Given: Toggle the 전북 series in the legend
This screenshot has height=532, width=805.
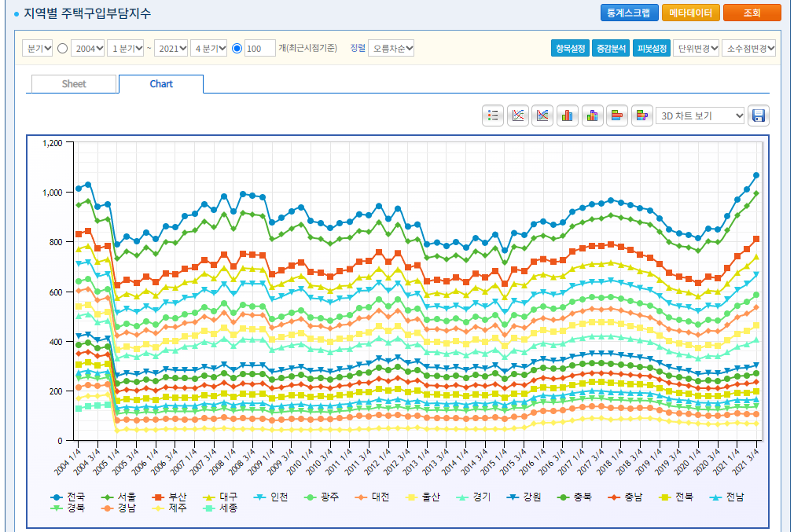Looking at the screenshot, I should click(677, 497).
